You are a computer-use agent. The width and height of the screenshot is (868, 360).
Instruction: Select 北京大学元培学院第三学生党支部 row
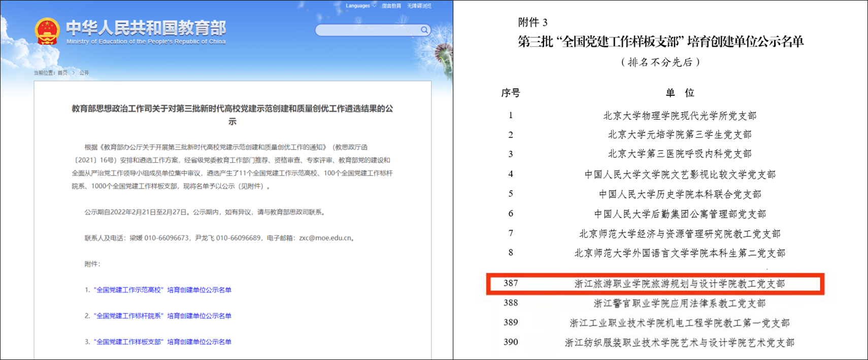[680, 134]
